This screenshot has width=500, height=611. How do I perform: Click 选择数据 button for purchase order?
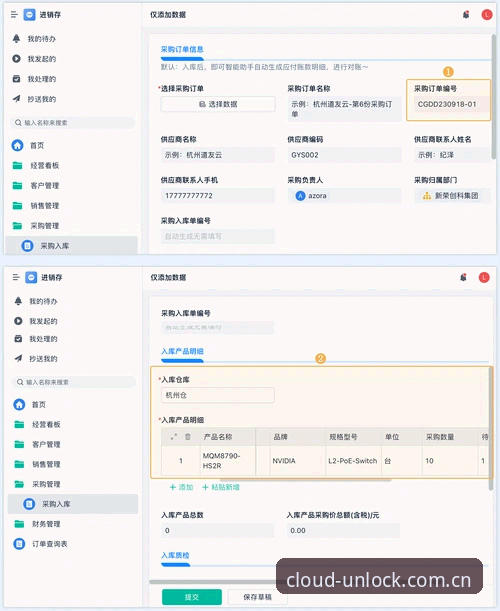pos(218,104)
